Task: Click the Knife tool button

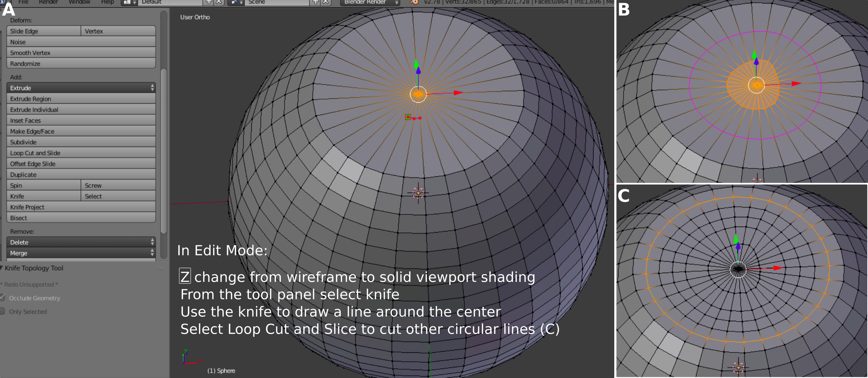Action: [43, 196]
